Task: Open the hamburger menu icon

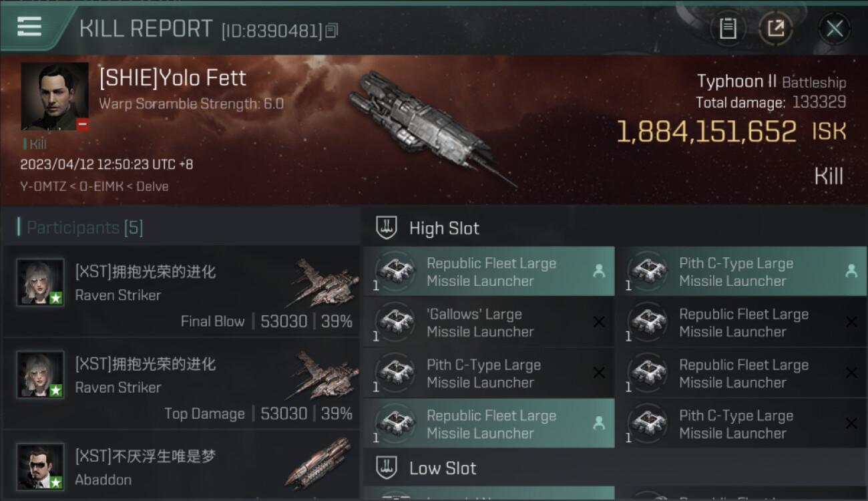Action: coord(29,27)
